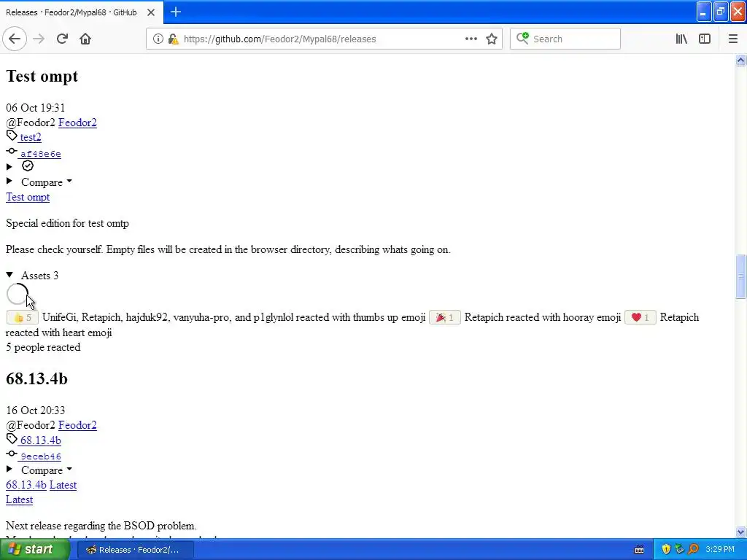Click the tag icon beside test2
The height and width of the screenshot is (560, 747).
tap(12, 136)
